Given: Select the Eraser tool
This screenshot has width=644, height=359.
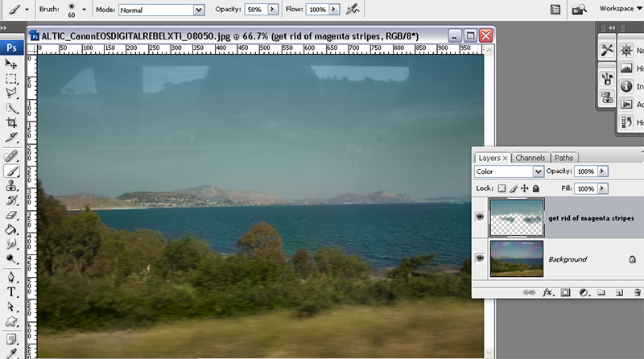Looking at the screenshot, I should [11, 215].
